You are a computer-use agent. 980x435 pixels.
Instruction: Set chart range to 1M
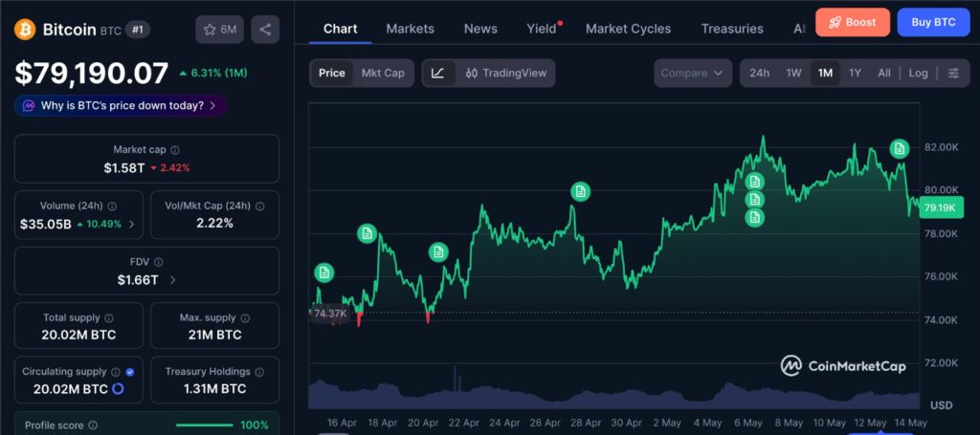[825, 73]
